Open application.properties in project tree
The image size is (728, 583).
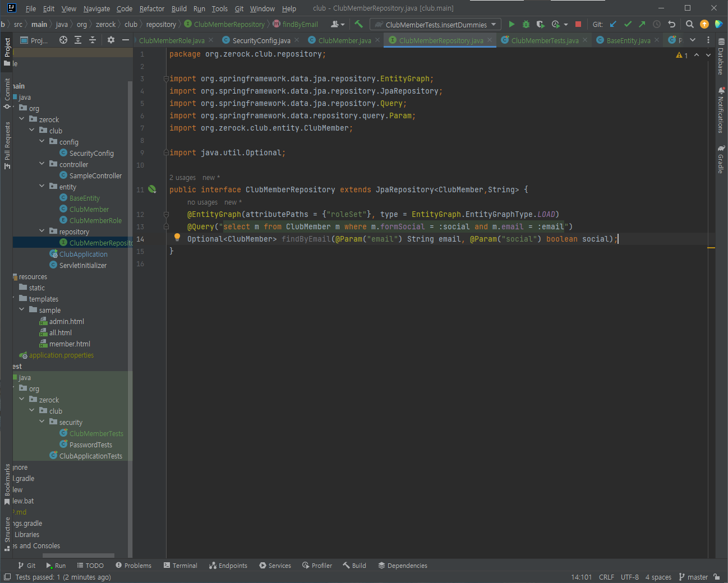tap(61, 355)
